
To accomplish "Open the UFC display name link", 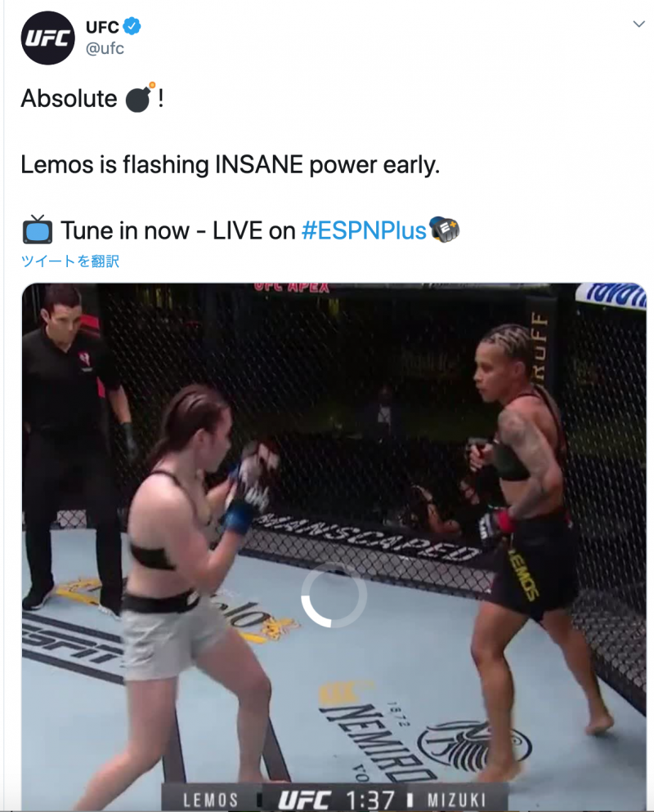I will [102, 26].
